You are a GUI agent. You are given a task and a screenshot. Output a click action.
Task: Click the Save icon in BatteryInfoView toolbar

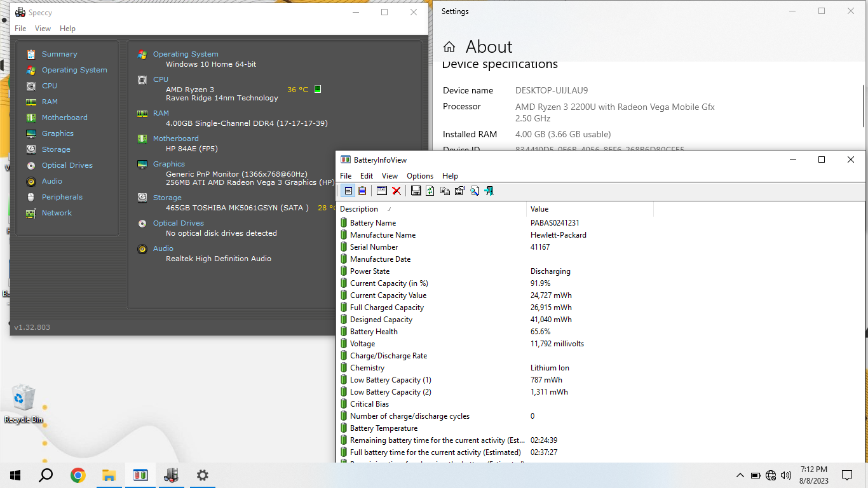point(416,191)
